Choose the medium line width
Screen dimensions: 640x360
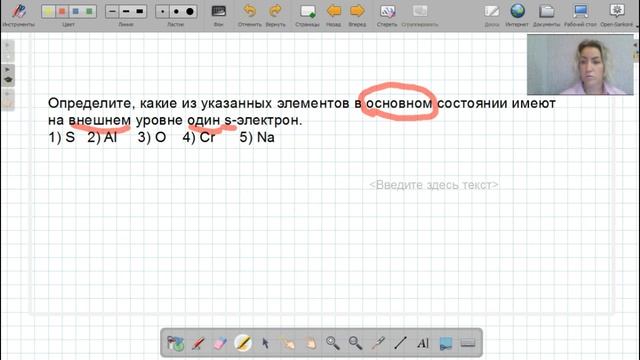(126, 11)
